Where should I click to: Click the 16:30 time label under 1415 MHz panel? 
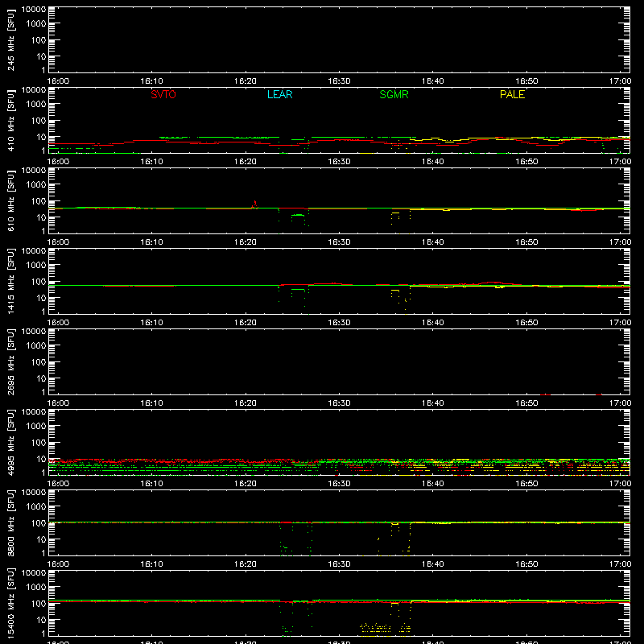coord(339,323)
